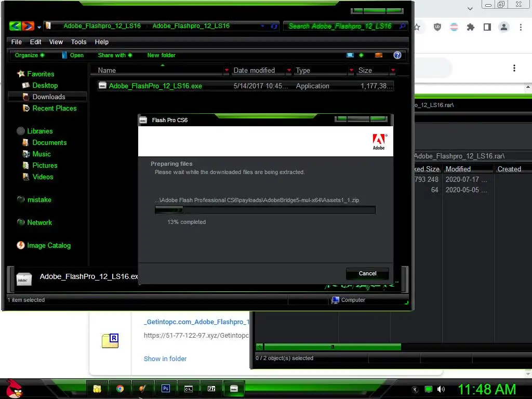Click the blue Help question mark icon
The width and height of the screenshot is (532, 399).
(x=397, y=55)
